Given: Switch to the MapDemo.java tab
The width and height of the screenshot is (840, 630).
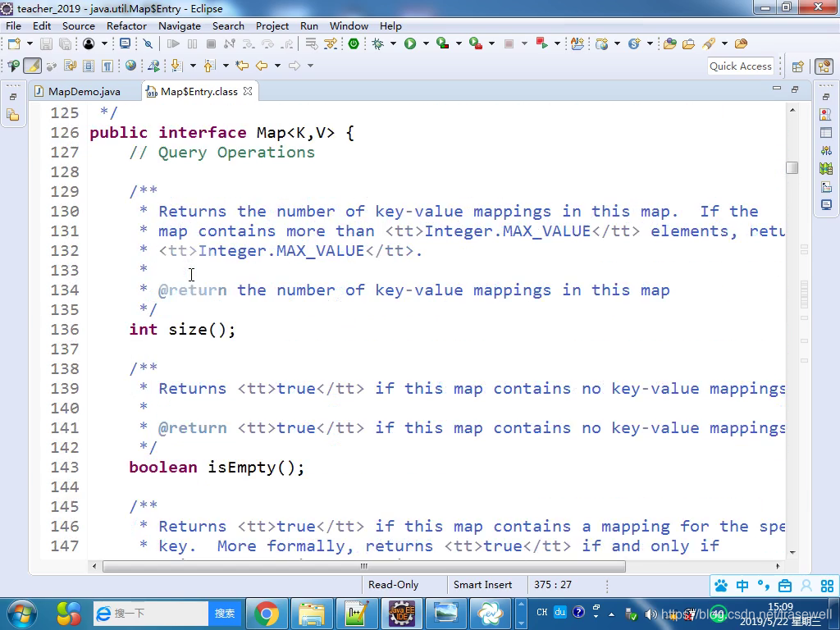Looking at the screenshot, I should tap(84, 92).
